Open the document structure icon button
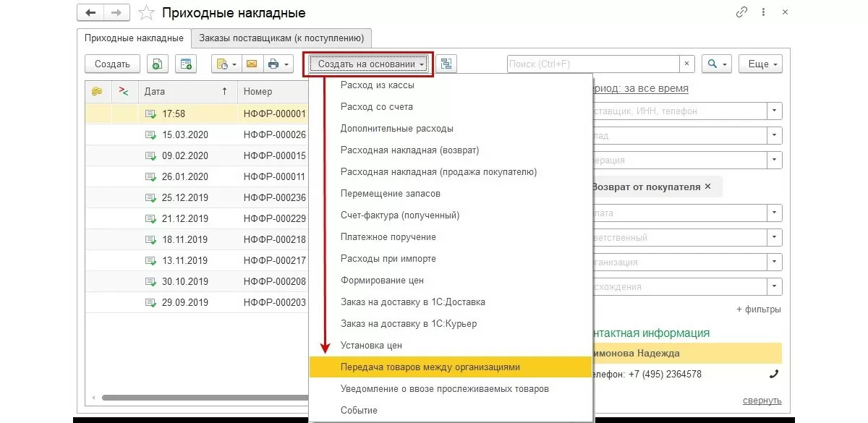Viewport: 868px width, 423px height. tap(446, 64)
